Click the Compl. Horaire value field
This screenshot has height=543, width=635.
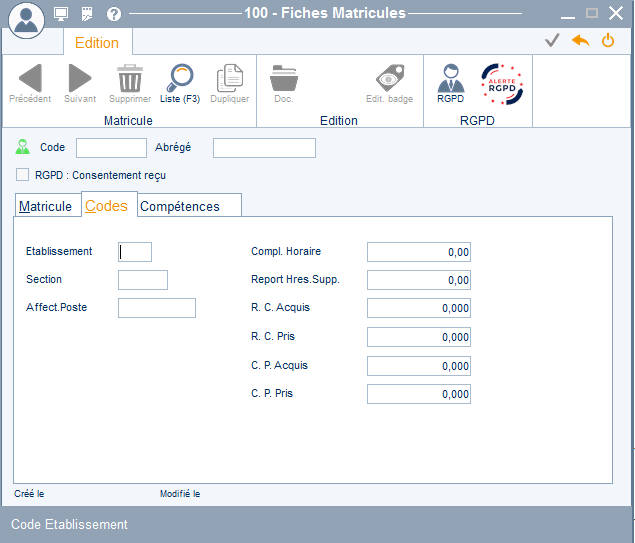pos(419,252)
